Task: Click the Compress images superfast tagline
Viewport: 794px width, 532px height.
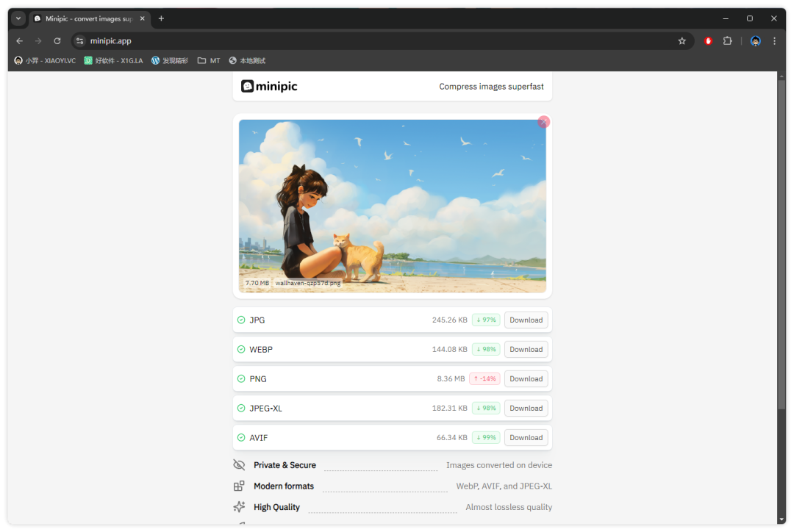Action: click(491, 87)
